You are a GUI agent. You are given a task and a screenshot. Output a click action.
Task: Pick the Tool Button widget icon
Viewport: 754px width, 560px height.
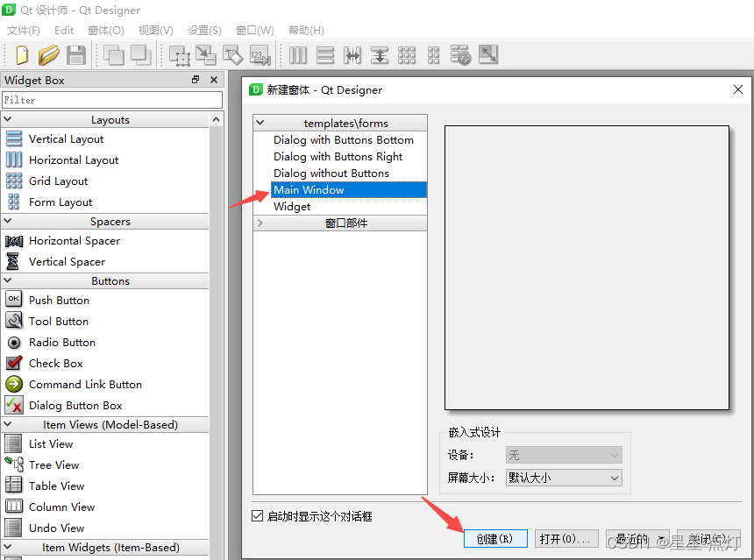coord(14,321)
